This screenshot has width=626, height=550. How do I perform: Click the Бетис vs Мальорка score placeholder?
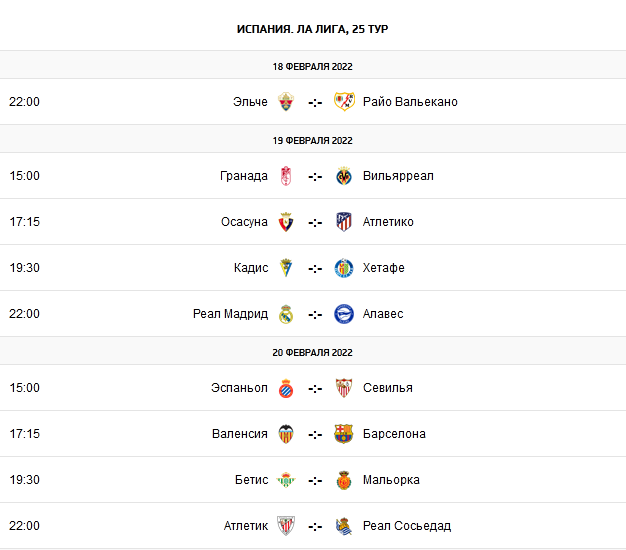(315, 480)
